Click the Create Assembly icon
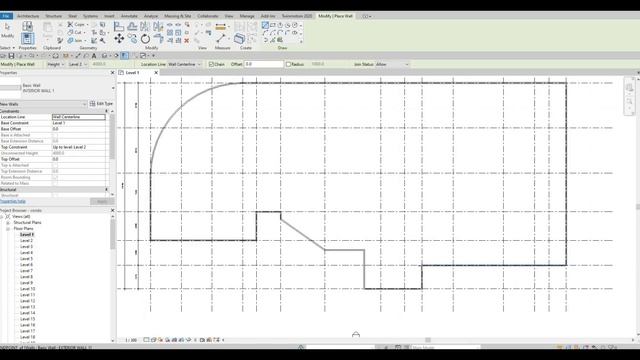Viewport: 640px width, 360px height. 240,39
